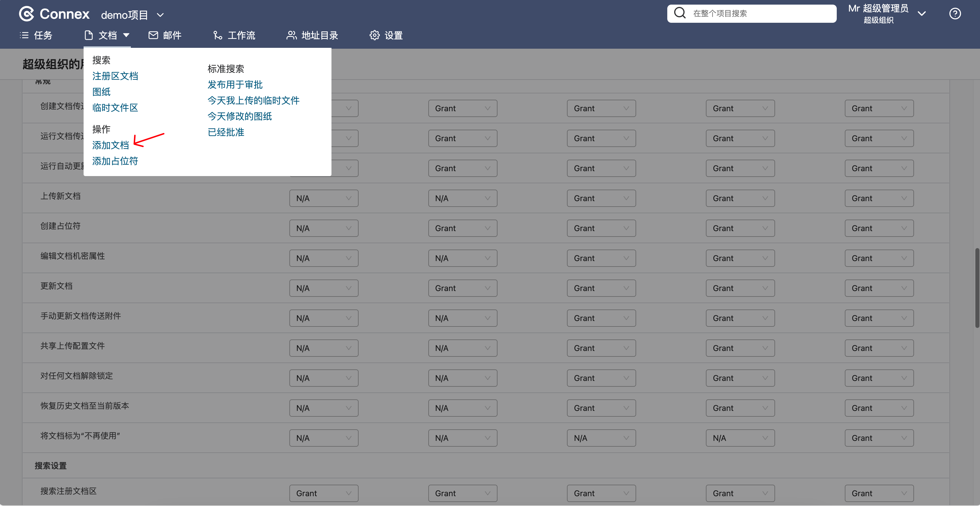
Task: Open the 文档 menu tab
Action: (107, 35)
